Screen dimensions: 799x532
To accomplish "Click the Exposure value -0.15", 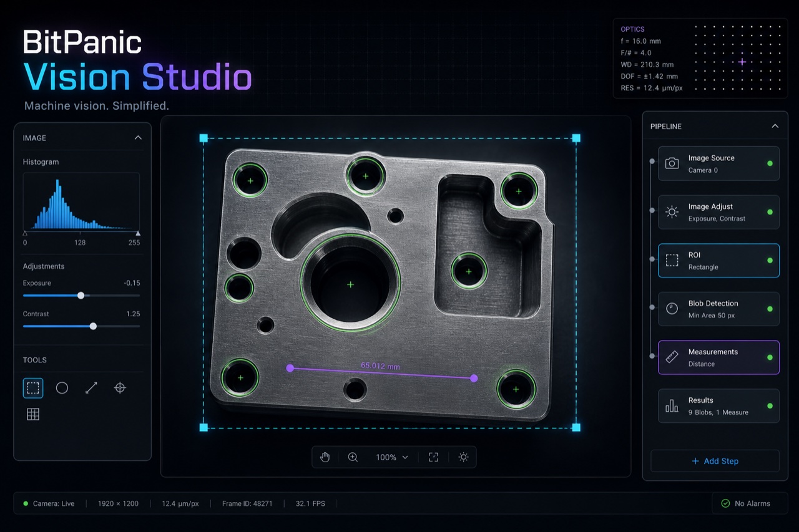I will (x=132, y=283).
